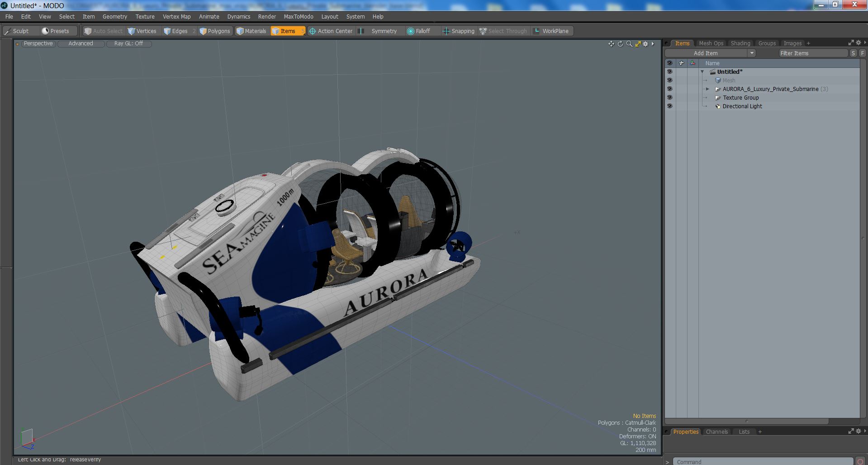
Task: Switch to Polygons selection mode
Action: coord(215,31)
